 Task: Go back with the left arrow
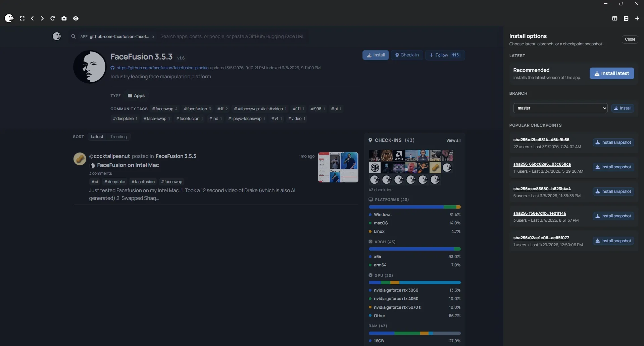tap(32, 18)
